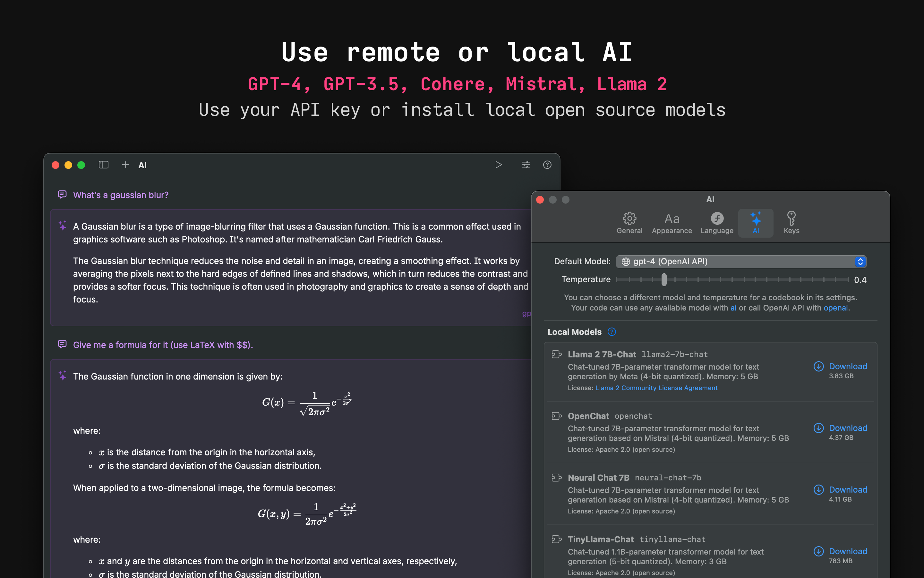The image size is (924, 578).
Task: Click the temperature value 0.4
Action: pyautogui.click(x=860, y=280)
